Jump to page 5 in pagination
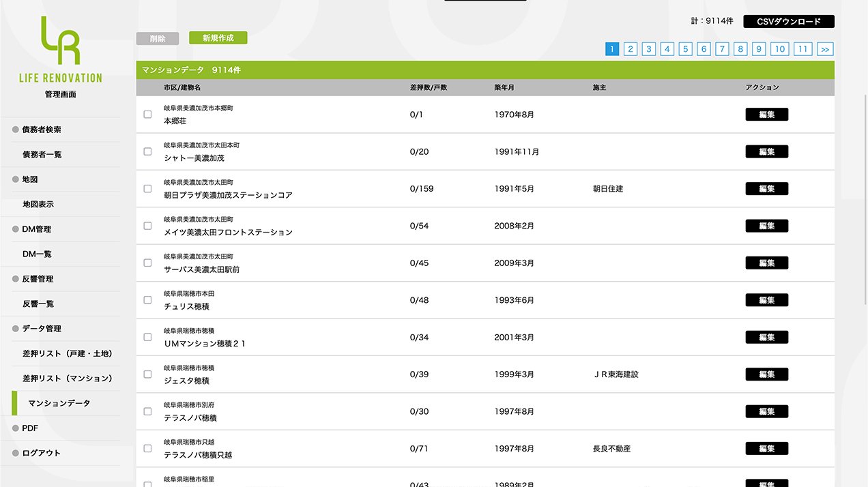 click(x=686, y=49)
